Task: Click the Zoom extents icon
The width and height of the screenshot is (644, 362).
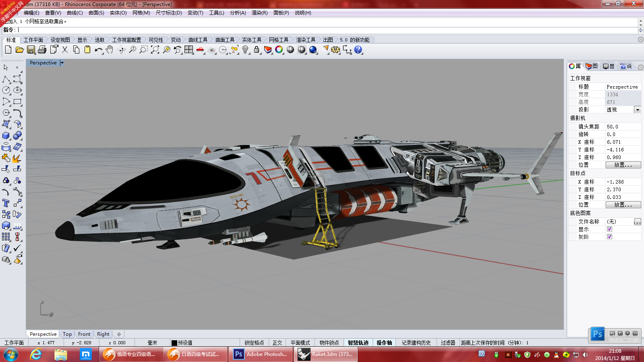Action: point(155,50)
